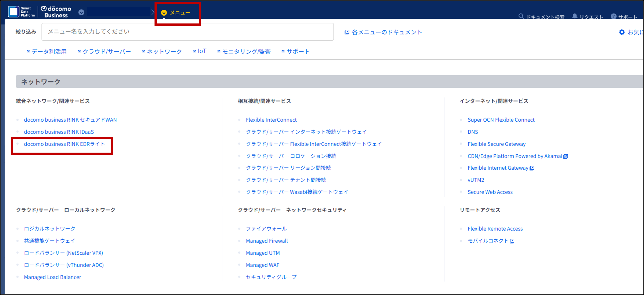
Task: Open the workspace dropdown chevron next to the logo
Action: pyautogui.click(x=81, y=12)
